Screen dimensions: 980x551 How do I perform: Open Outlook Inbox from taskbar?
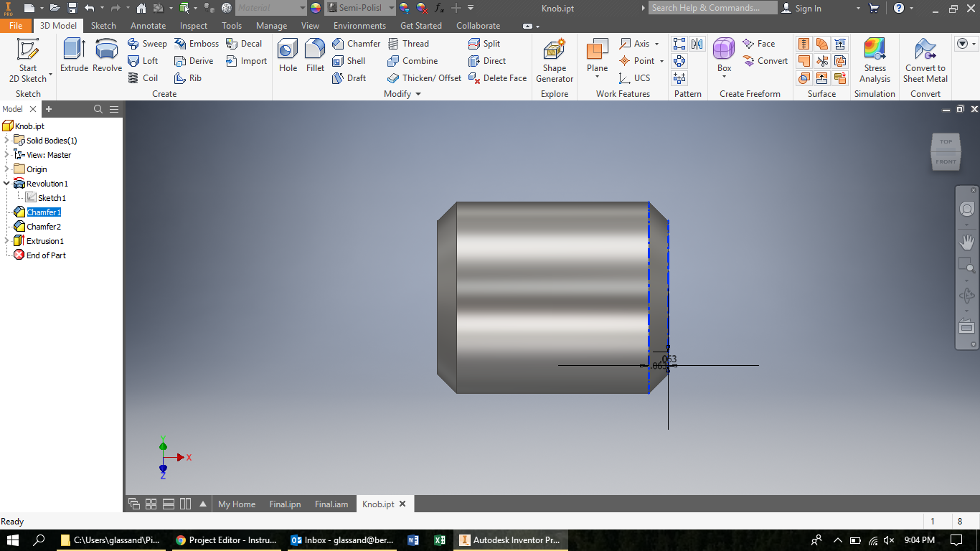(x=341, y=540)
